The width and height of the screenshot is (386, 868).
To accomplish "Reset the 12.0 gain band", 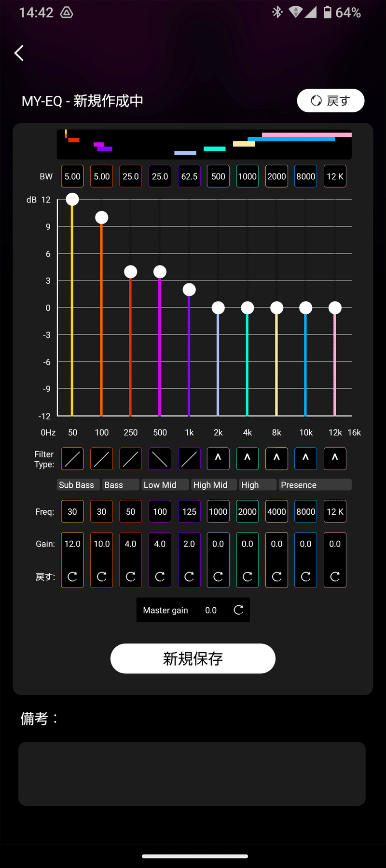I will (72, 576).
